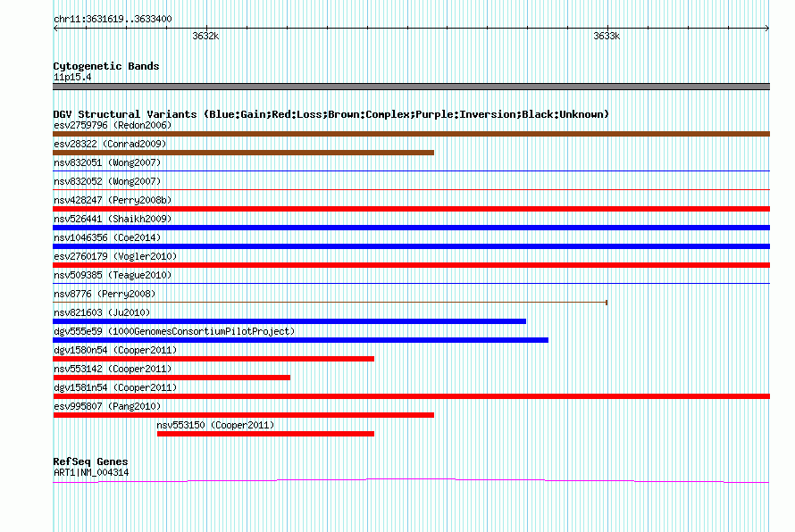Screen dimensions: 795x532
Task: Click the Cytogenetic Bands track title
Action: 106,66
